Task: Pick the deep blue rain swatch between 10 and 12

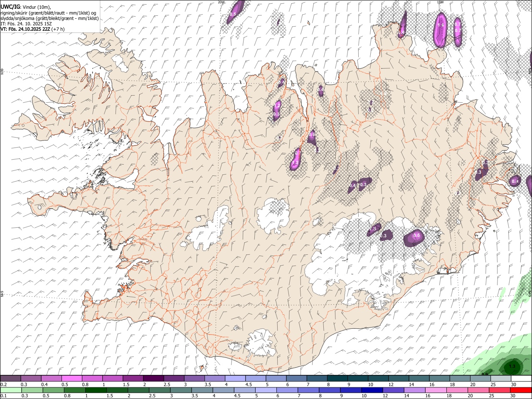Action: (372, 390)
